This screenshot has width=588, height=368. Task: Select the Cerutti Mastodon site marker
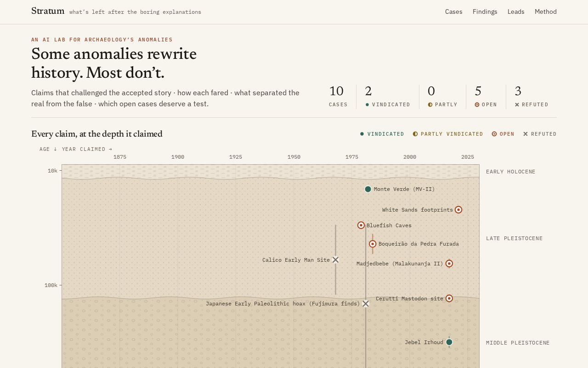(x=449, y=299)
